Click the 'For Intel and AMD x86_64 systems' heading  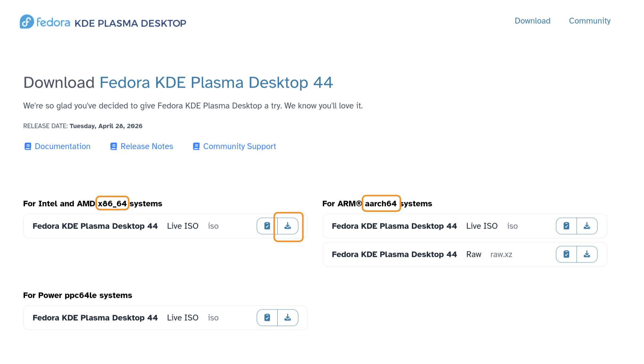pos(93,204)
